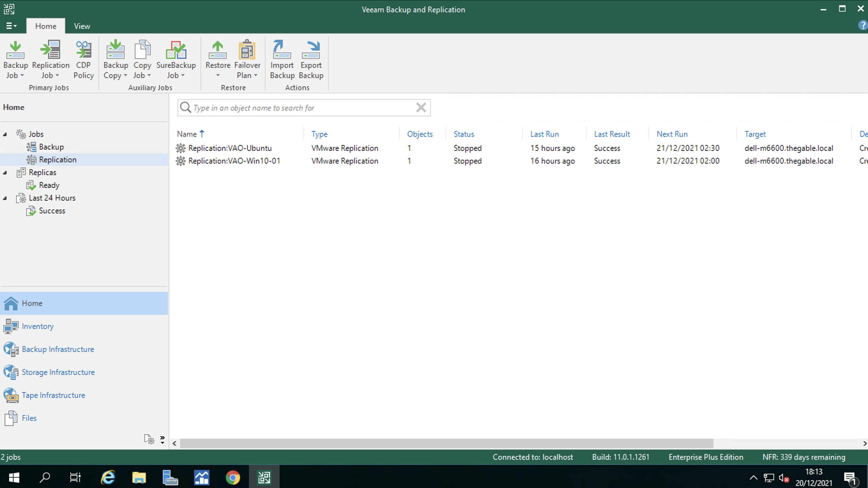Open the Files view

pyautogui.click(x=84, y=418)
